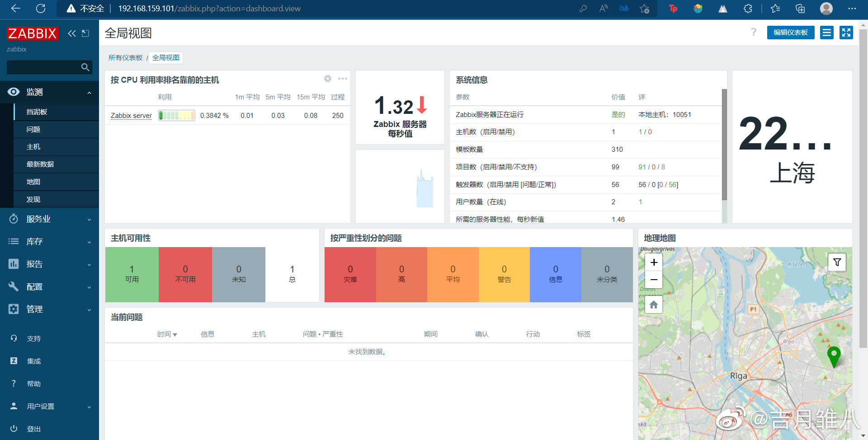Expand the 服务业 menu section
The height and width of the screenshot is (440, 868).
[89, 220]
